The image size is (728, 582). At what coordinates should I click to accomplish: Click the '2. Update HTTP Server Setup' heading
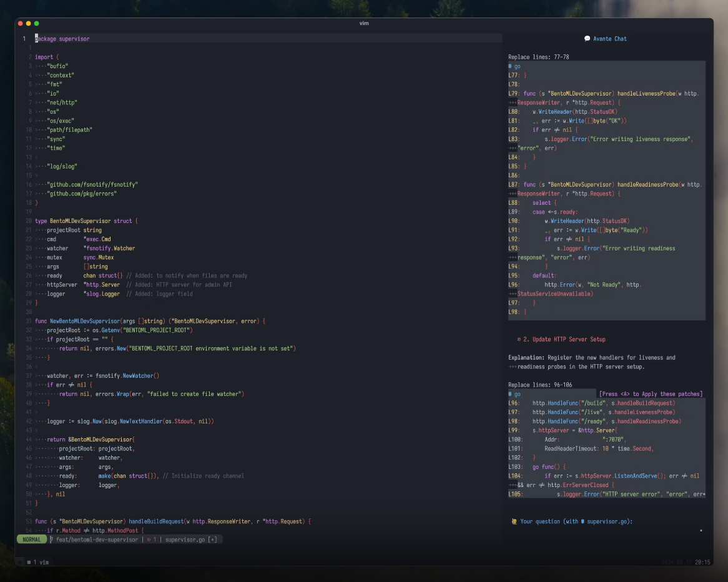564,339
